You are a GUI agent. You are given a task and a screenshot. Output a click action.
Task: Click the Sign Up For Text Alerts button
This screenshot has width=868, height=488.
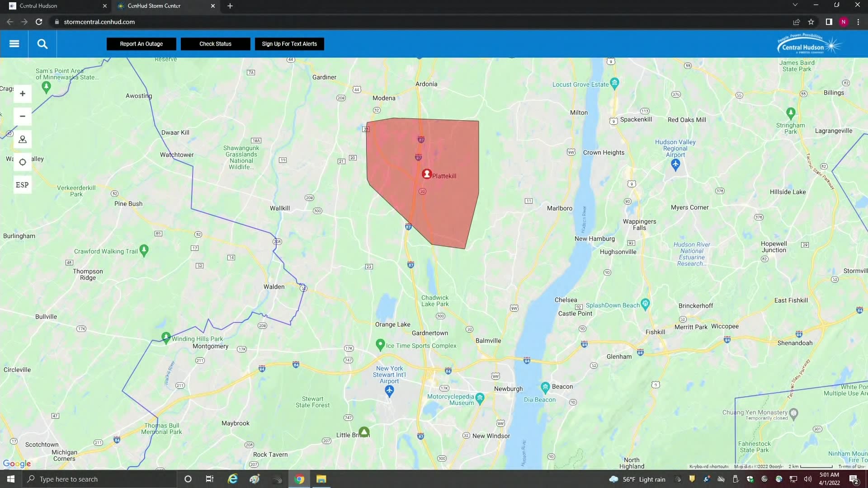click(289, 43)
